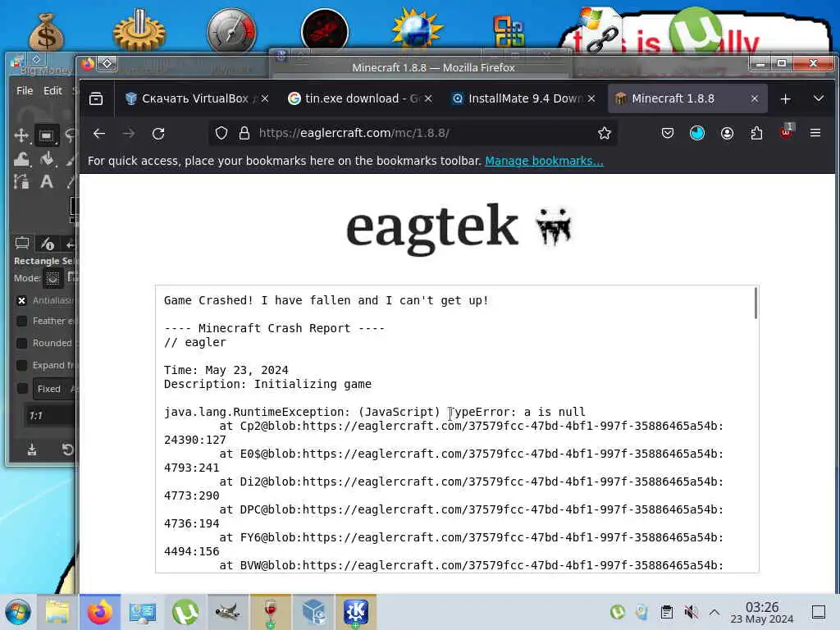Open the speedometer gauge desktop icon
The width and height of the screenshot is (840, 630).
(231, 31)
